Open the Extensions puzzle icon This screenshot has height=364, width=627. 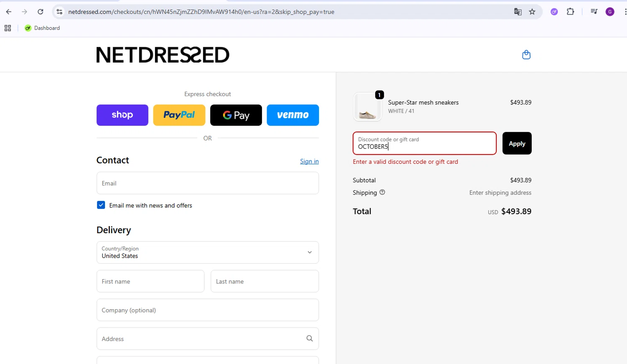[570, 12]
